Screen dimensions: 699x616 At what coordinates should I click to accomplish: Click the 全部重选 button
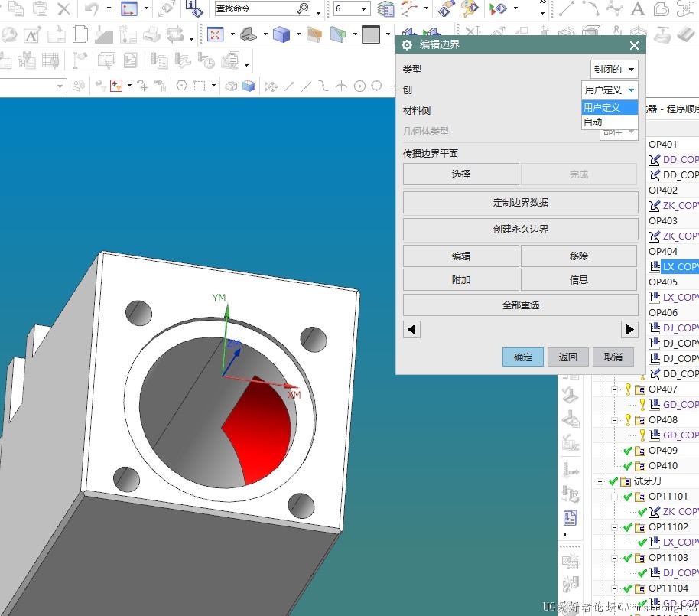click(521, 305)
